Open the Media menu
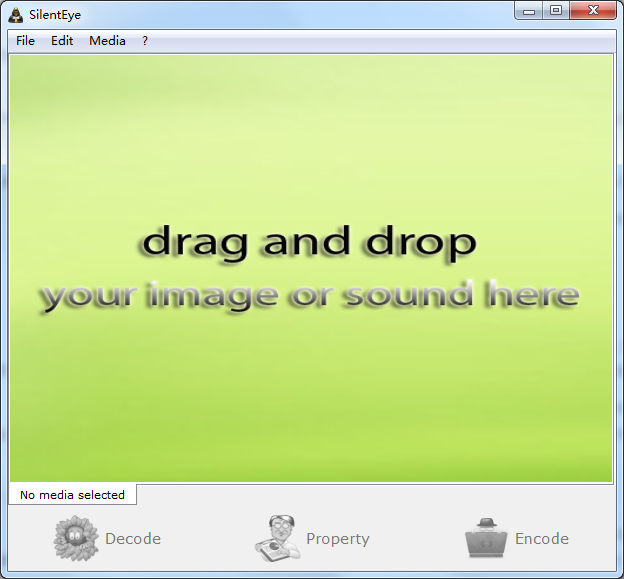This screenshot has height=579, width=624. click(107, 41)
